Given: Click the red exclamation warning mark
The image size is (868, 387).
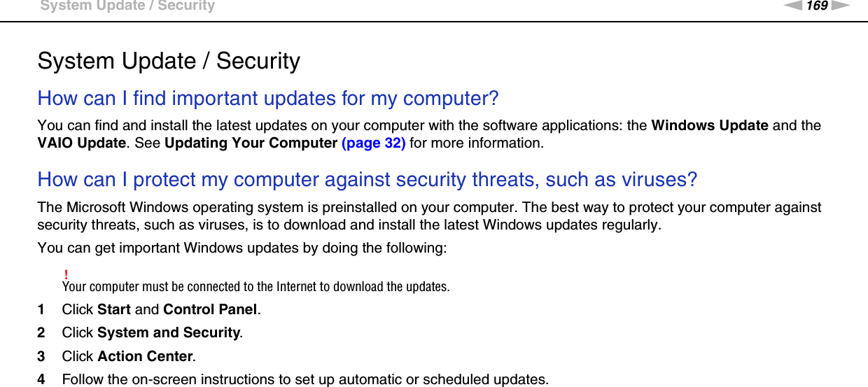Looking at the screenshot, I should [65, 274].
